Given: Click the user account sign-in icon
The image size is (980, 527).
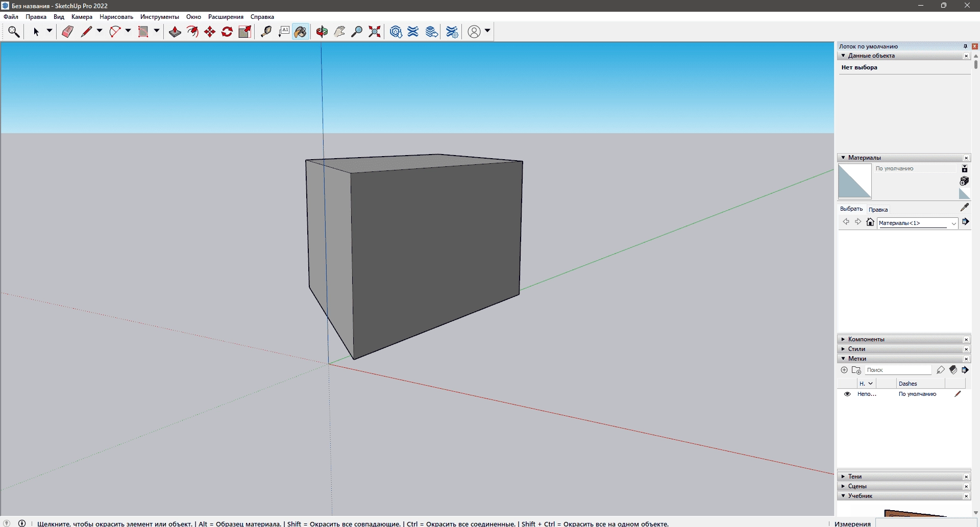Looking at the screenshot, I should (x=474, y=32).
